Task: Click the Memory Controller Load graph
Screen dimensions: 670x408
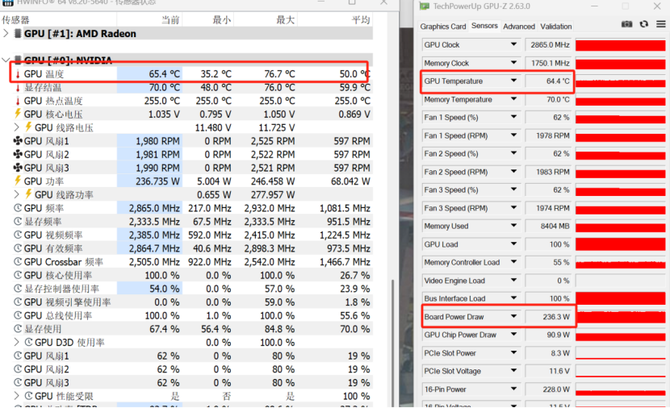Action: pyautogui.click(x=620, y=262)
